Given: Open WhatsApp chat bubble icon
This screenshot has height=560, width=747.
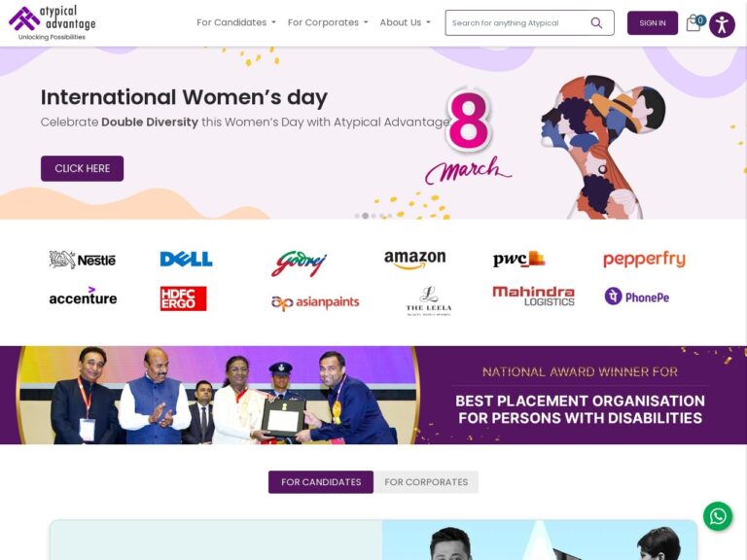Looking at the screenshot, I should coord(718,516).
